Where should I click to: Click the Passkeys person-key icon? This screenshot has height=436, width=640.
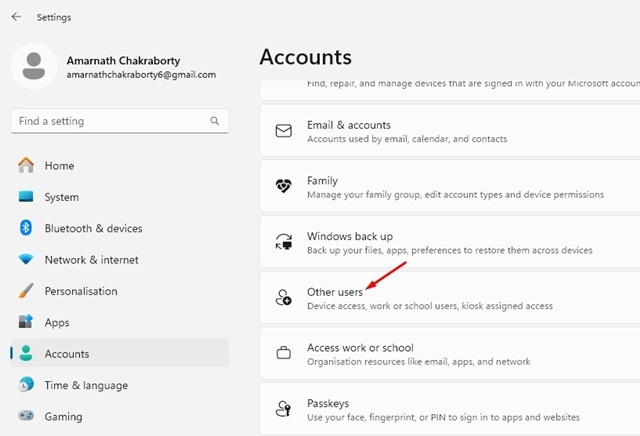284,408
